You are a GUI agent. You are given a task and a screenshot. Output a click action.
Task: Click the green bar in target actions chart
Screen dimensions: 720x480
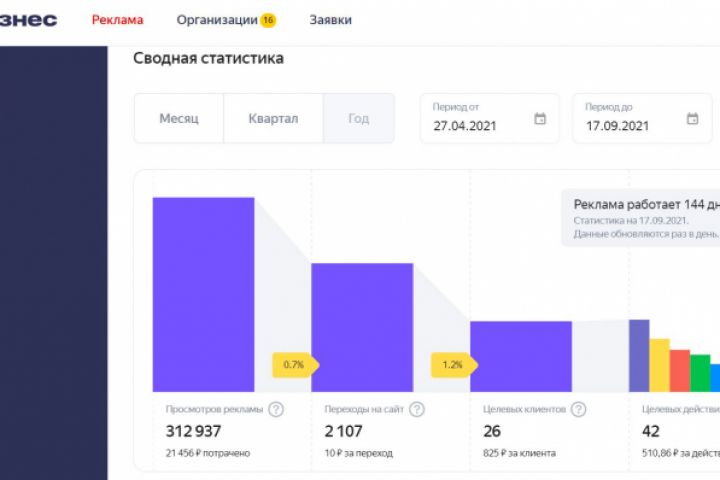700,373
